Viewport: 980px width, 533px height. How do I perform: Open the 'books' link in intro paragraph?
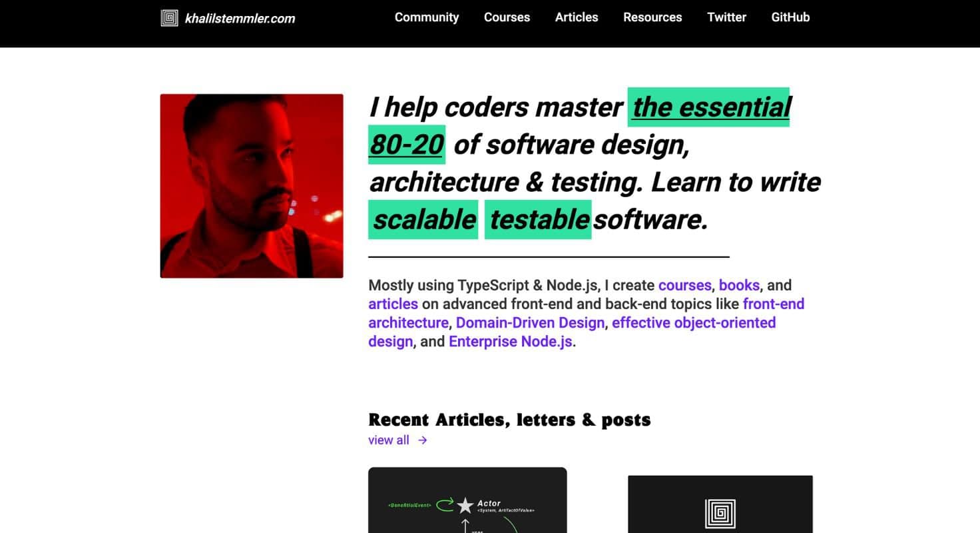(x=739, y=285)
